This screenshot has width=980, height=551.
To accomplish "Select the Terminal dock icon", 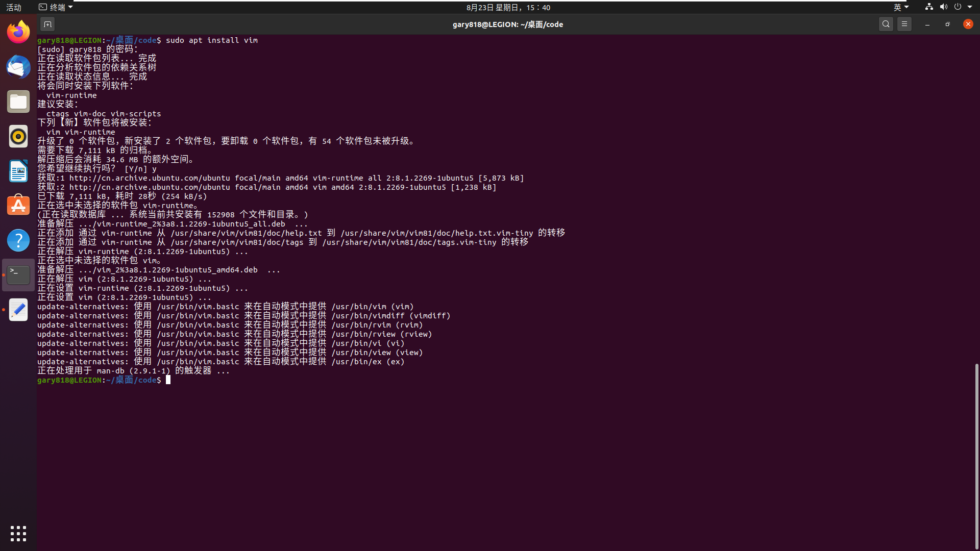I will [x=18, y=275].
